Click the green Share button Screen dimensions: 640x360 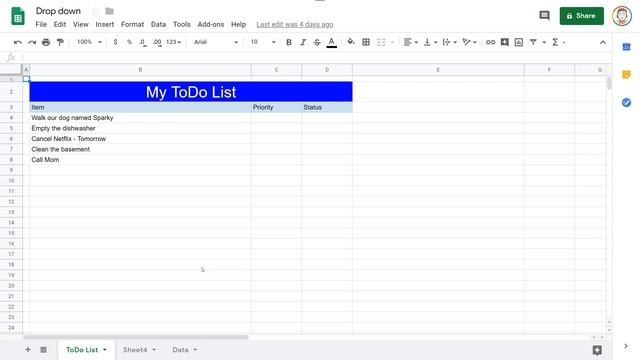(581, 16)
